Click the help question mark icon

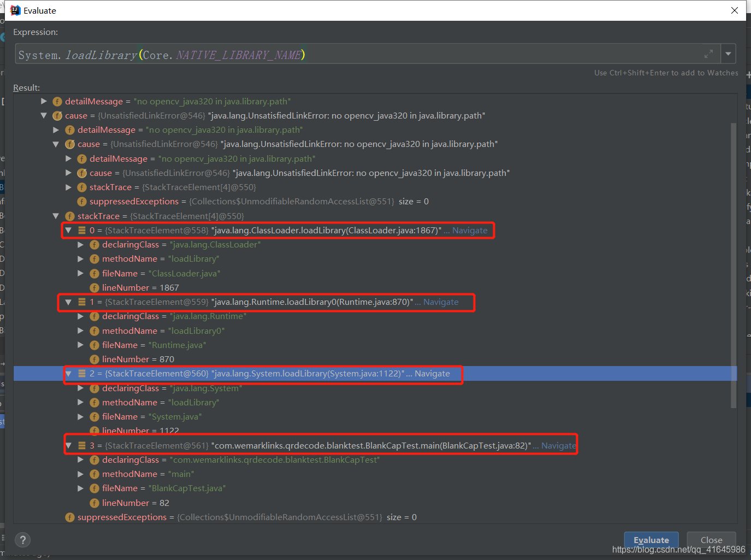[22, 540]
